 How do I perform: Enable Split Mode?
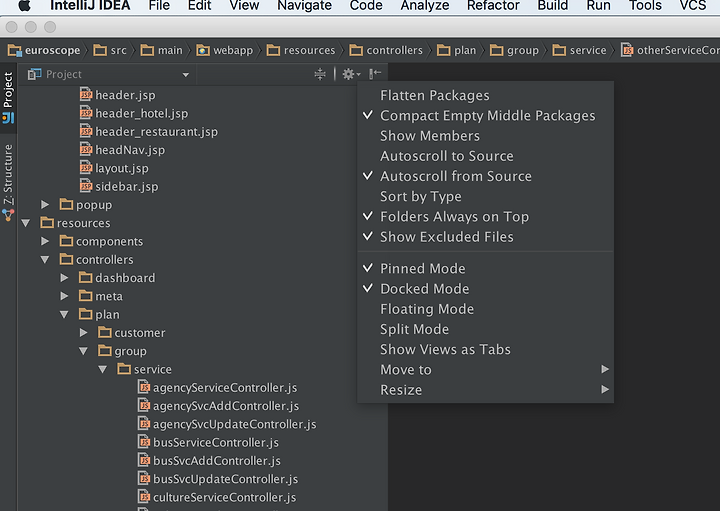(485, 329)
